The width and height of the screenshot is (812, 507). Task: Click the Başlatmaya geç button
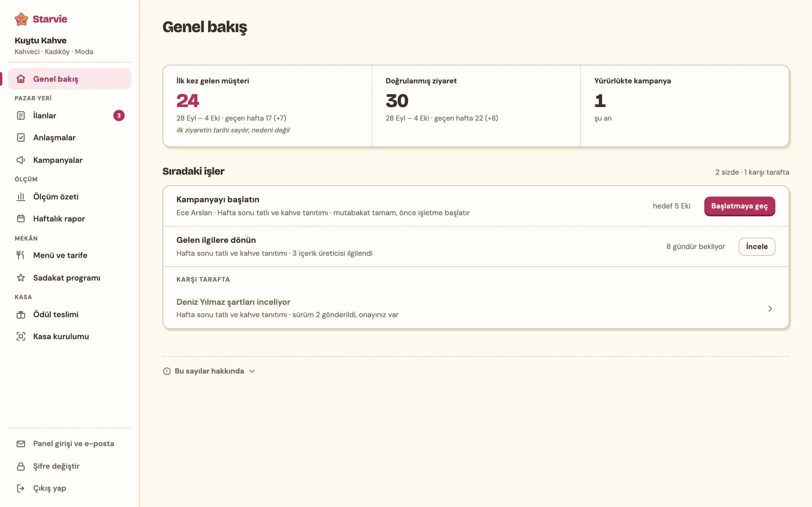click(x=740, y=206)
